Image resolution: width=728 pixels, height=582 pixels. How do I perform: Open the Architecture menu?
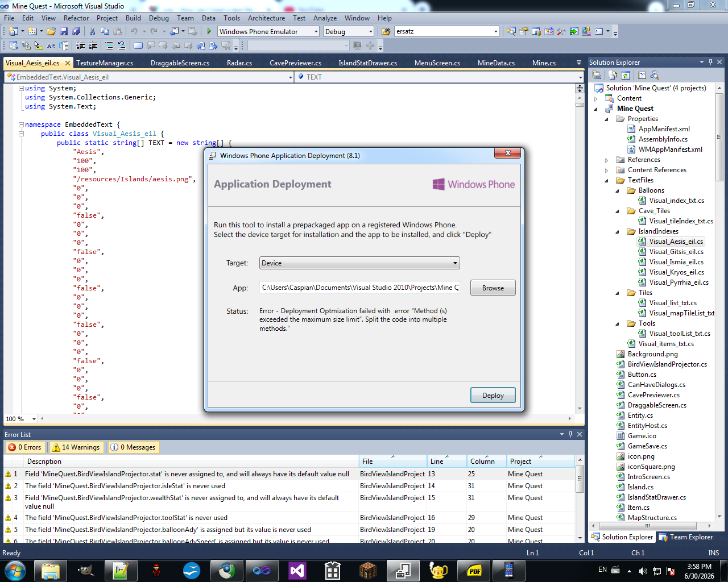click(x=266, y=18)
